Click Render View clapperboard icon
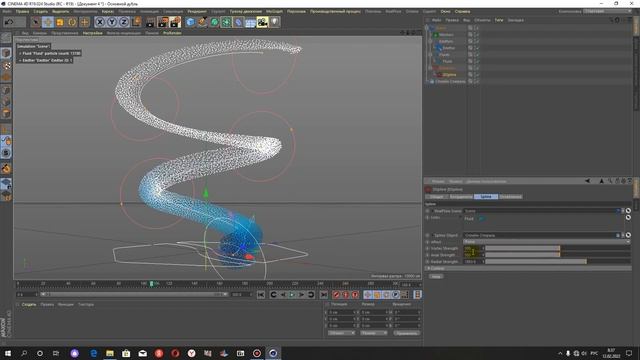The image size is (640, 360). 150,22
